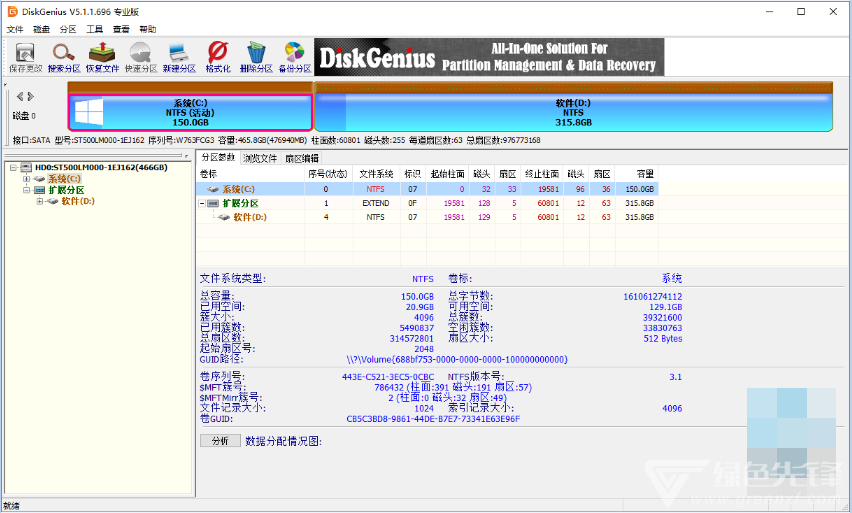Click the 卷标 column header

tap(250, 174)
